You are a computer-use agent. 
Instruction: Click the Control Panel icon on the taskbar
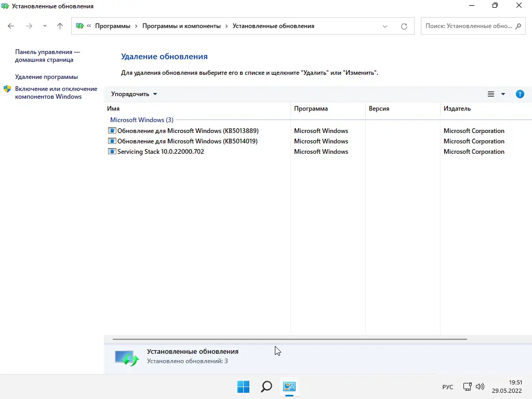(x=289, y=387)
